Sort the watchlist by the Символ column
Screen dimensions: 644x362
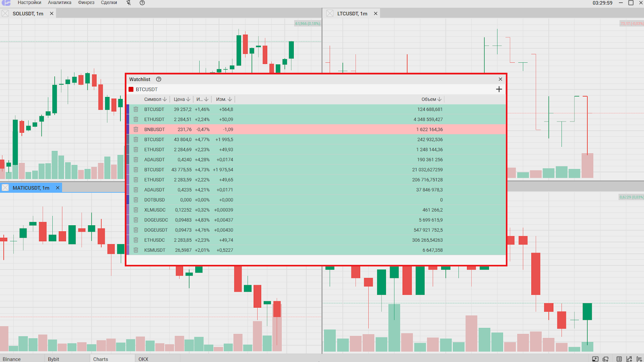click(155, 99)
